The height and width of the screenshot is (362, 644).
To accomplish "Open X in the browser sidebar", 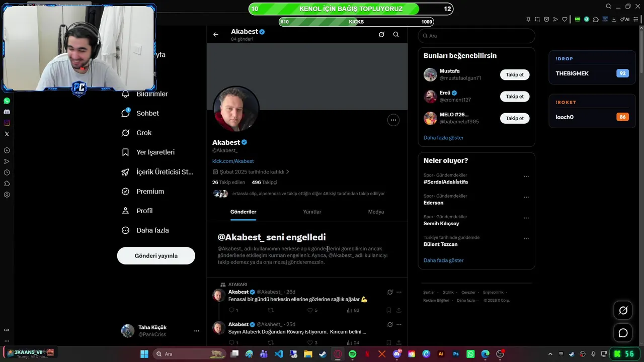I will [7, 134].
